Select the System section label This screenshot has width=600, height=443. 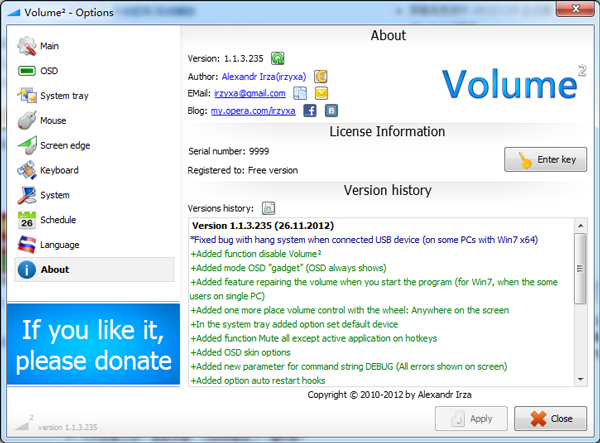[x=55, y=195]
